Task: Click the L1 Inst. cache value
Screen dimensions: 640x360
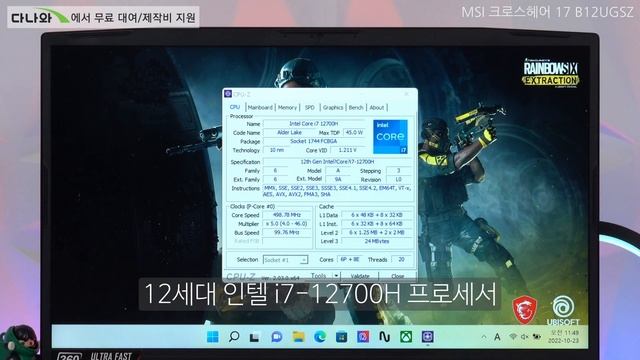Action: (x=376, y=224)
